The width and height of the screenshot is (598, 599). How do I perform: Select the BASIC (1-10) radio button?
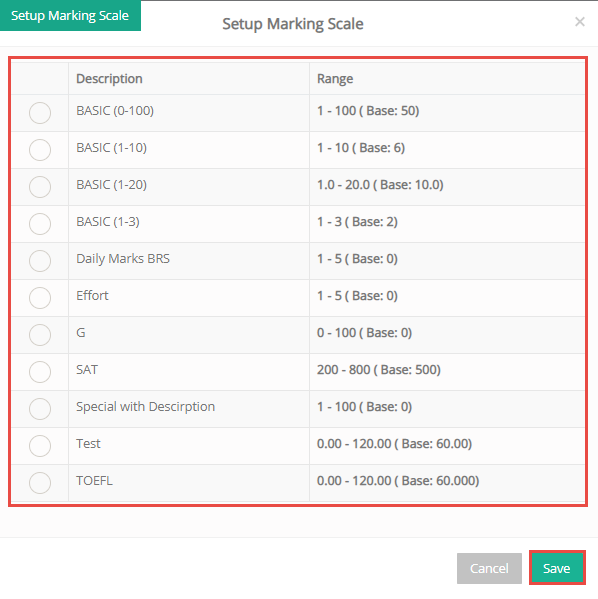pyautogui.click(x=40, y=150)
